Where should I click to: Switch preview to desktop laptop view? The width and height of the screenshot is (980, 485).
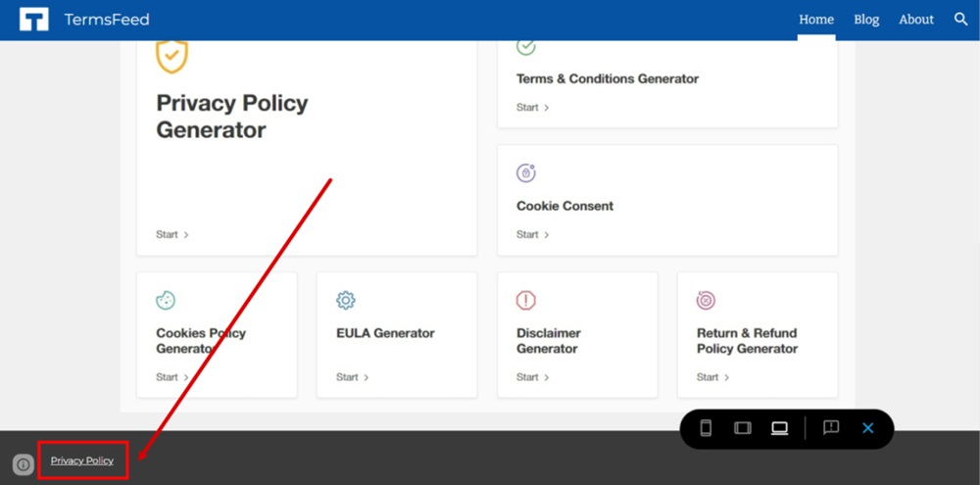tap(779, 428)
